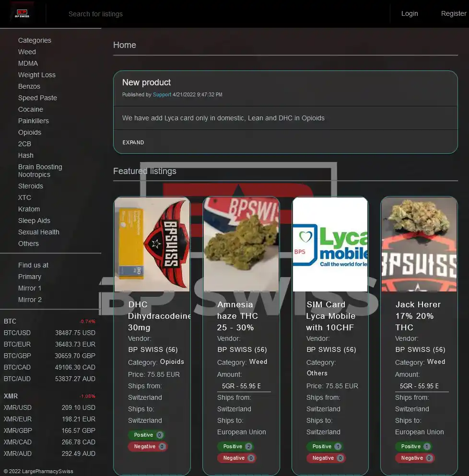The image size is (469, 476).
Task: Open the Login page
Action: pos(409,13)
